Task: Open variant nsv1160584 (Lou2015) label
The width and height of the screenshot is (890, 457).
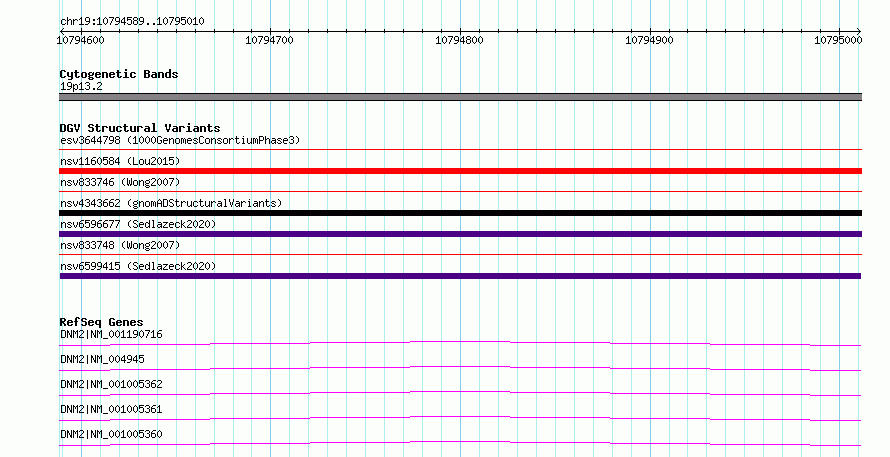Action: (x=120, y=161)
